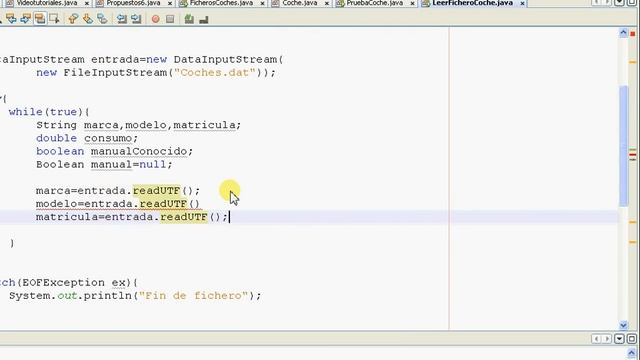Screen dimensions: 640x360
Task: Click the Comment code icon
Action: tap(189, 19)
